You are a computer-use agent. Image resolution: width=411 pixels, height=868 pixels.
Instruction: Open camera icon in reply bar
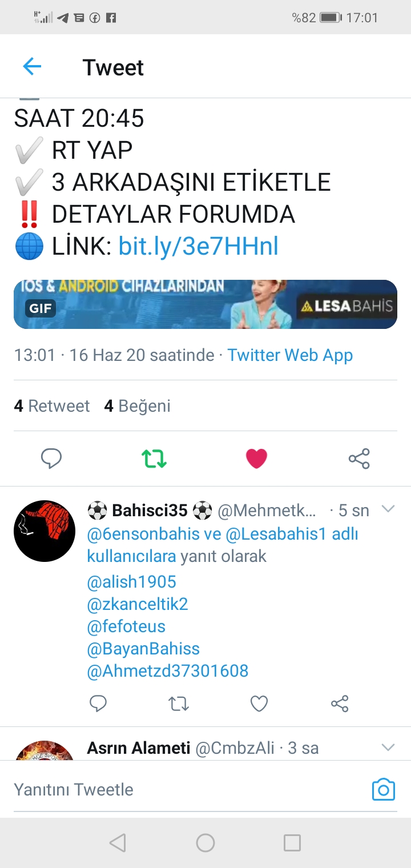pos(384,790)
